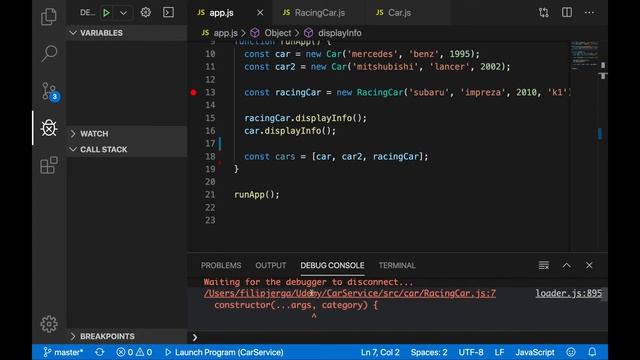The image size is (640, 360).
Task: Click 'mercedes' string on line 10
Action: pos(372,54)
